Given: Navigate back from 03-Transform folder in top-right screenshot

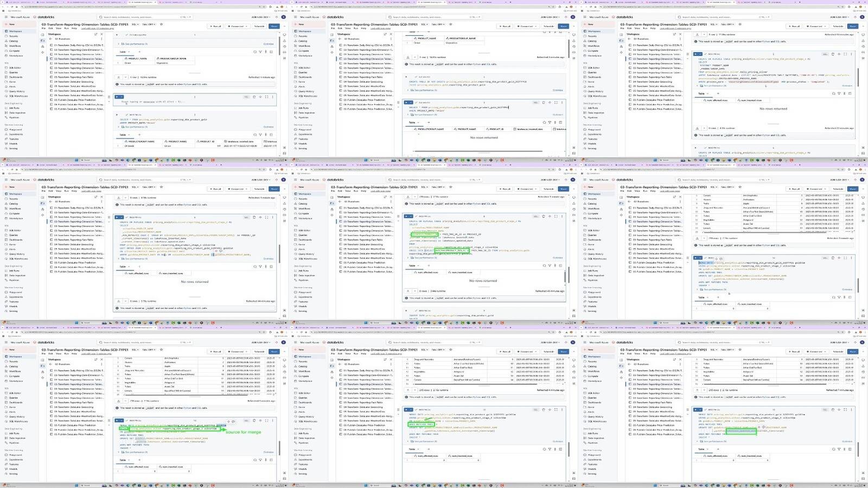Looking at the screenshot, I should (630, 39).
